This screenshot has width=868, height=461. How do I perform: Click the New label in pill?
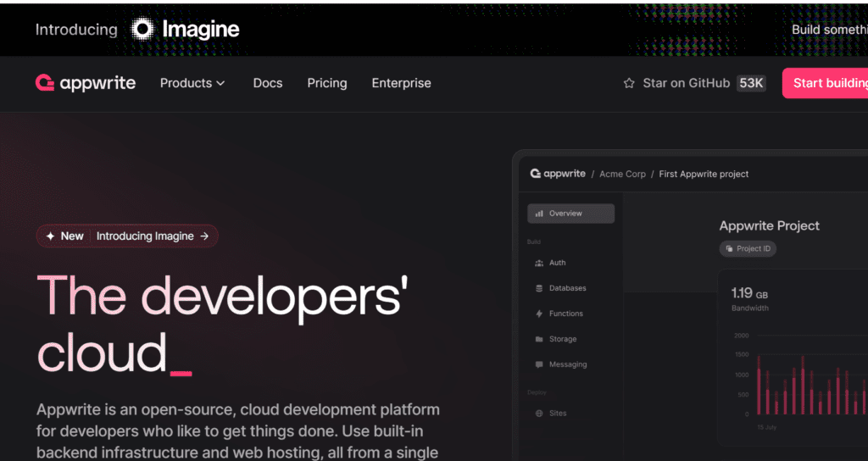tap(72, 236)
